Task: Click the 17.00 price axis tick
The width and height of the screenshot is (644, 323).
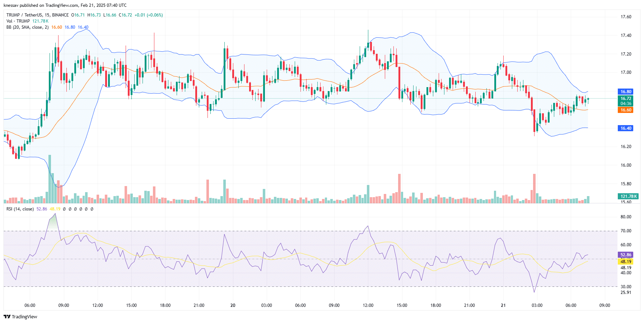Action: coord(626,72)
